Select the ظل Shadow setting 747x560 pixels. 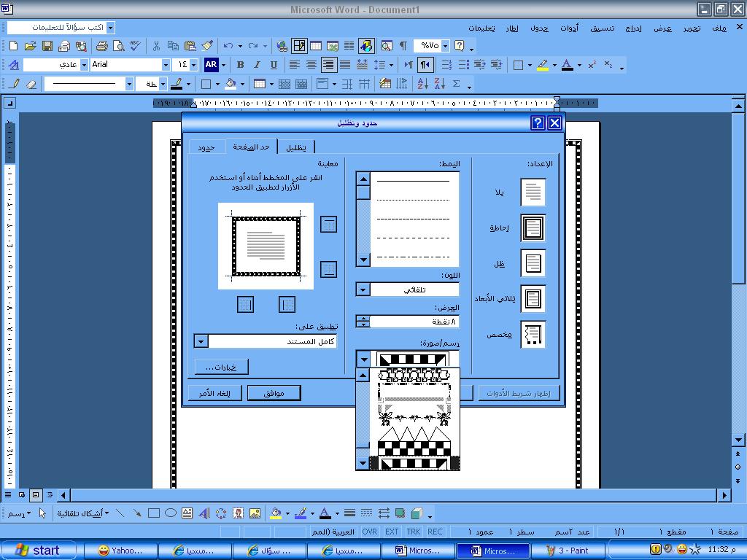533,263
